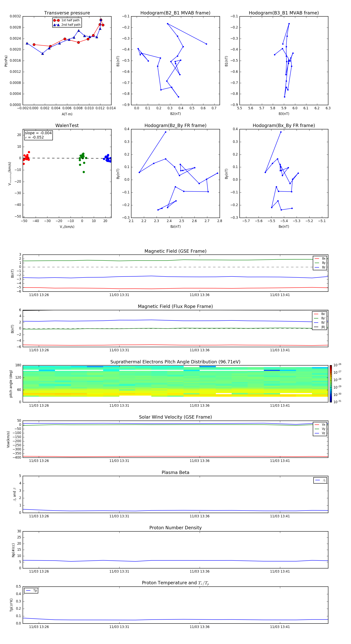351x644 pixels.
Task: Click the 'Transverse pressure' plot title
Action: click(x=67, y=13)
